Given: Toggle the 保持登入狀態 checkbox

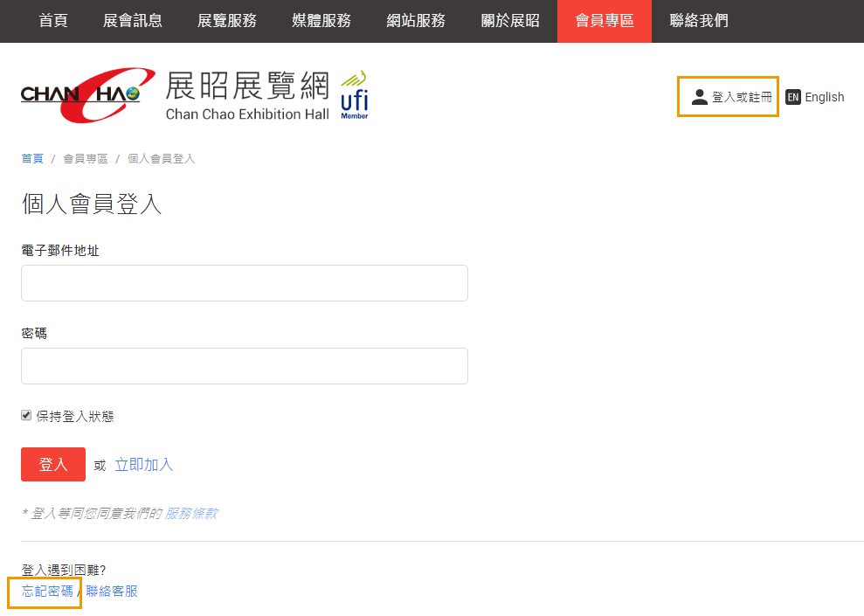Looking at the screenshot, I should 26,416.
